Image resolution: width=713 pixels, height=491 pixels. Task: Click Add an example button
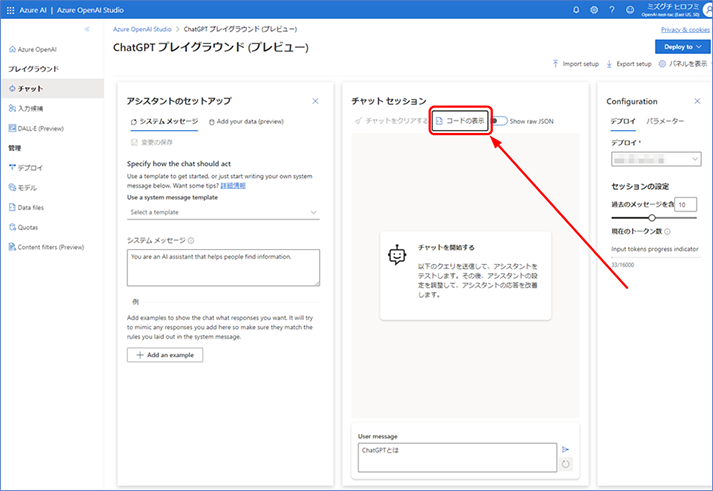(x=165, y=355)
